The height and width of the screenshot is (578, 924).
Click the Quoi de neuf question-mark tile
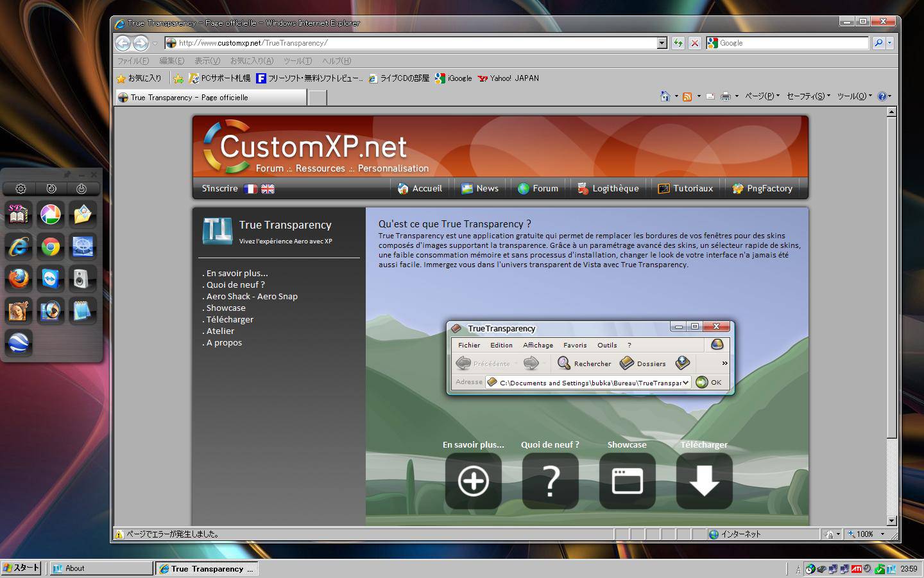(x=551, y=481)
